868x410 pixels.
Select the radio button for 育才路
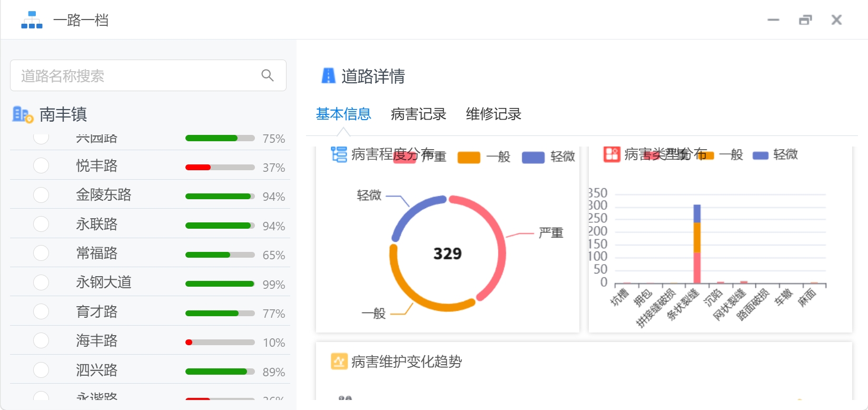coord(41,311)
